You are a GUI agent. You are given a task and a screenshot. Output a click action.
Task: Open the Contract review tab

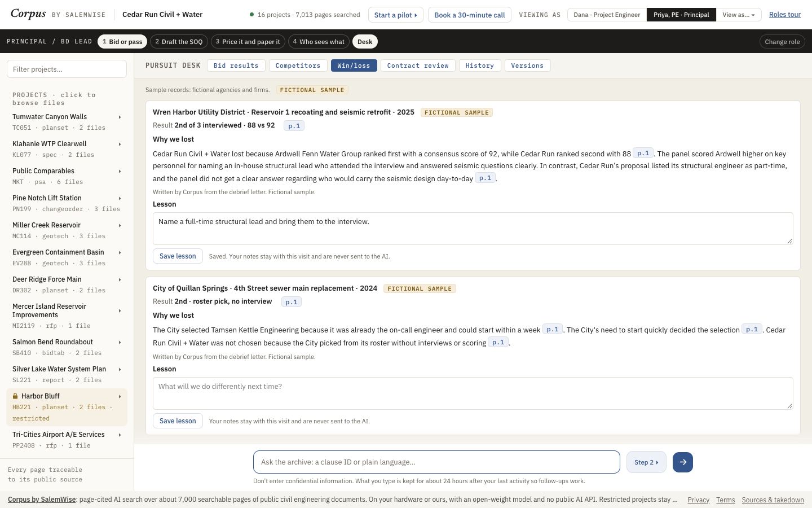(x=418, y=65)
